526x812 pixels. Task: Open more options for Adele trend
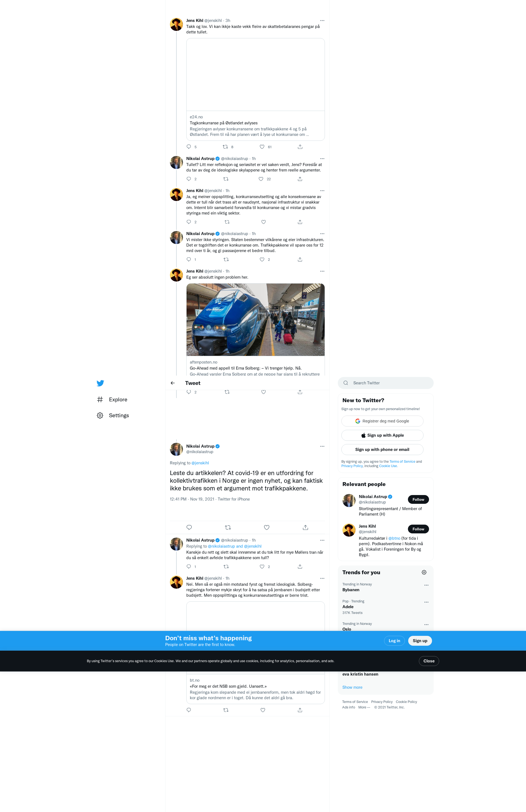coord(426,602)
